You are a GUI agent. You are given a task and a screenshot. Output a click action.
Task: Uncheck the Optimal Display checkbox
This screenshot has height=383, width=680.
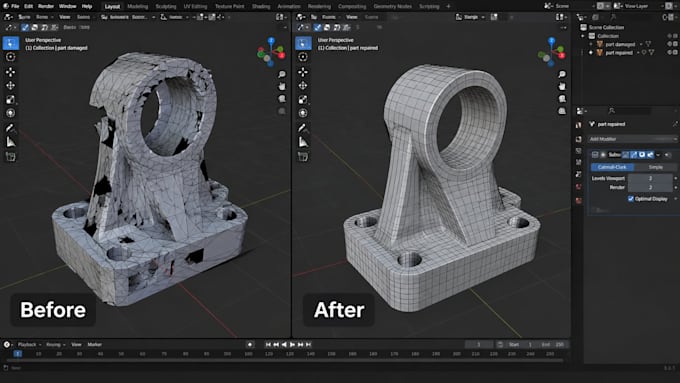(631, 199)
